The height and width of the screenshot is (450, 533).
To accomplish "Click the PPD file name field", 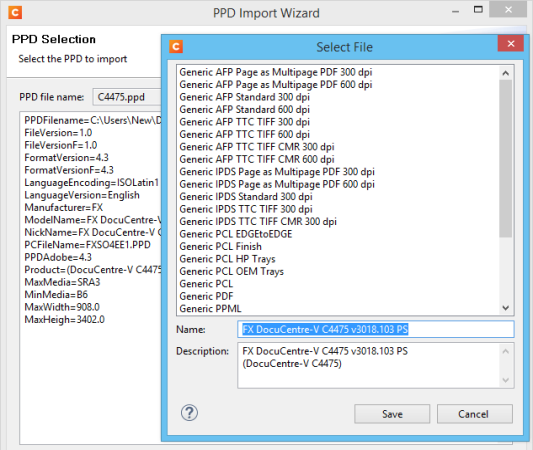I will (127, 97).
